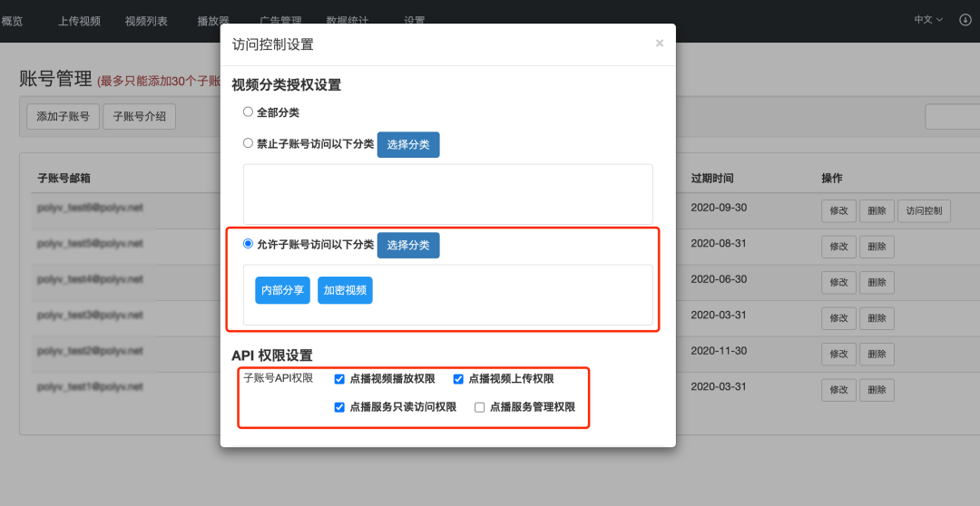Viewport: 980px width, 506px height.
Task: Enable 点播服务管理权限 checkbox
Action: (x=480, y=407)
